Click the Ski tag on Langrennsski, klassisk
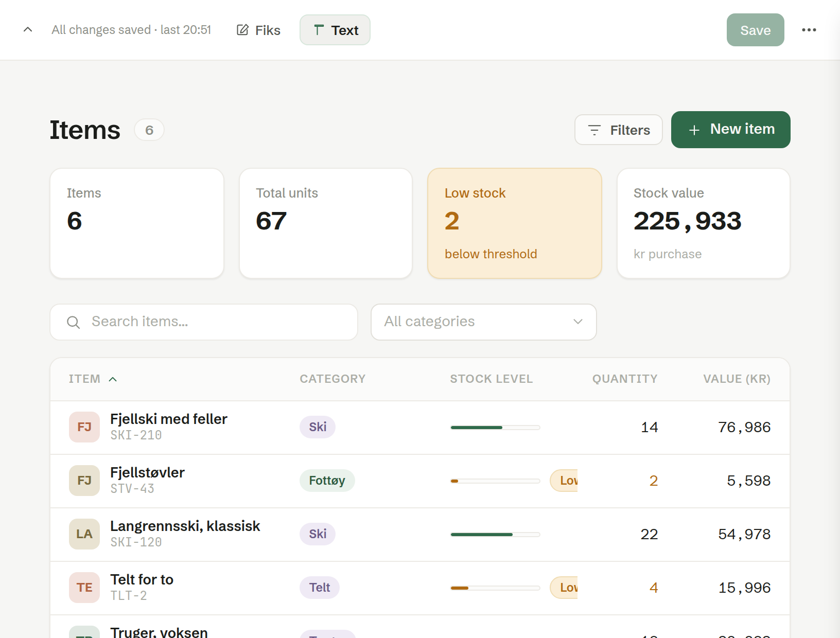Screen dimensions: 840x638 318,534
